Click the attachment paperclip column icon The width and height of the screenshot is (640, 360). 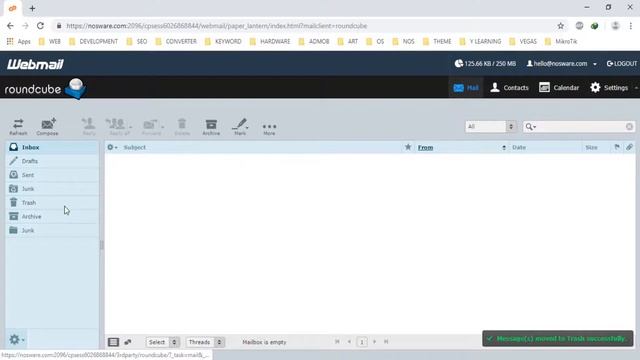629,147
